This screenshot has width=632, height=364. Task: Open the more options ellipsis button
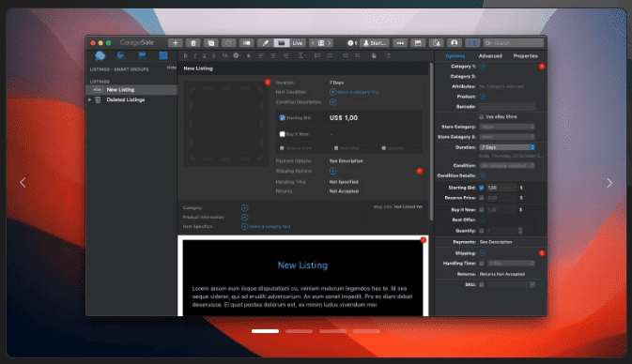tap(400, 43)
